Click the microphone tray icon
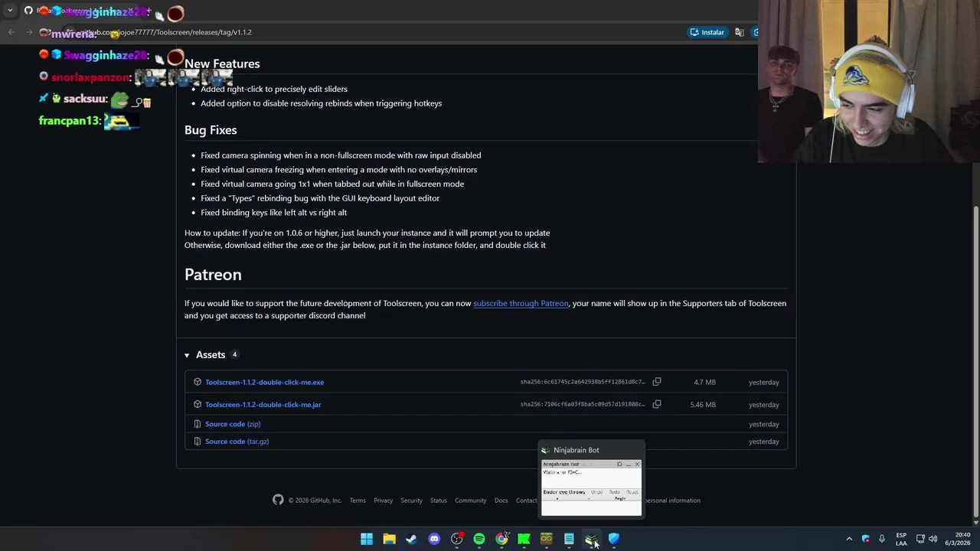 tap(882, 539)
